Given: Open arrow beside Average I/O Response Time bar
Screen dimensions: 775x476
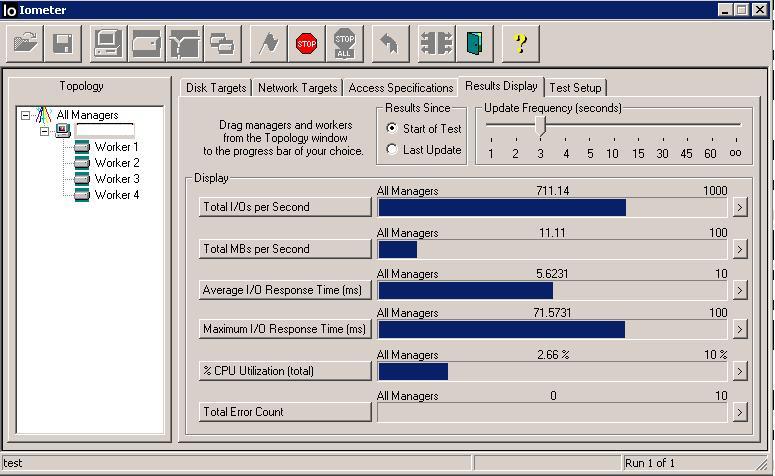Looking at the screenshot, I should 739,290.
